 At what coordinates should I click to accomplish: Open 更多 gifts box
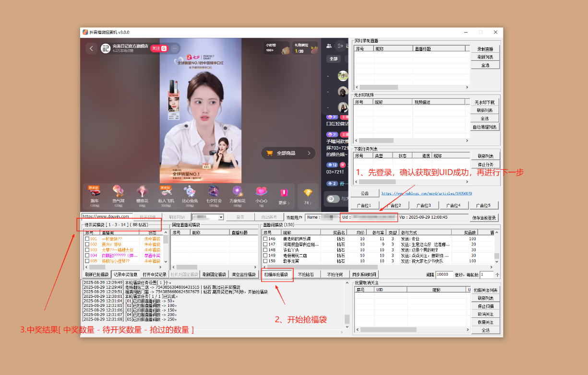(284, 196)
